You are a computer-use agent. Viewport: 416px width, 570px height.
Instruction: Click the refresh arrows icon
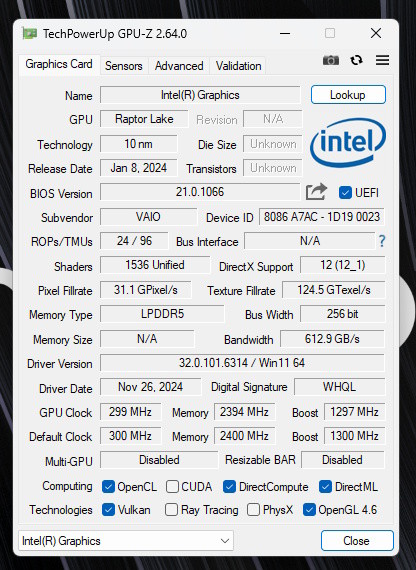point(356,60)
